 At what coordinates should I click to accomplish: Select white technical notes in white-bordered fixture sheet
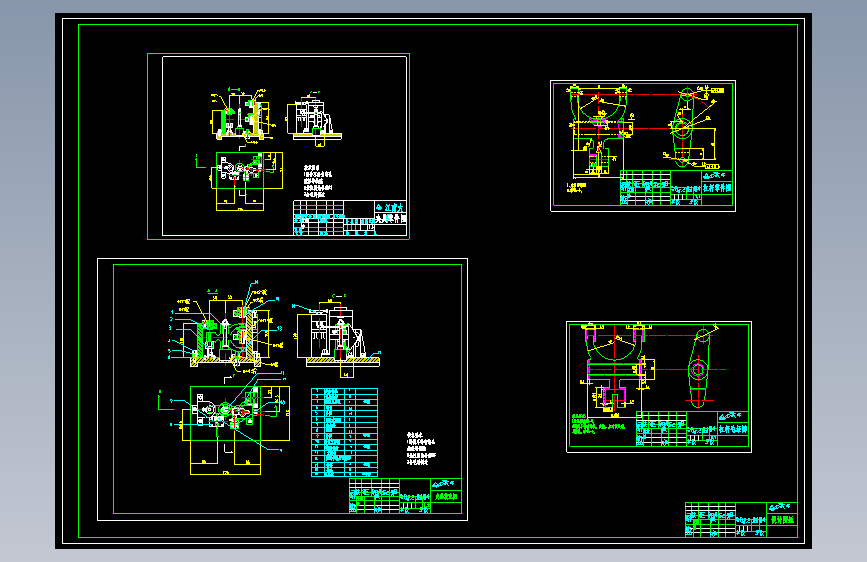[x=318, y=181]
